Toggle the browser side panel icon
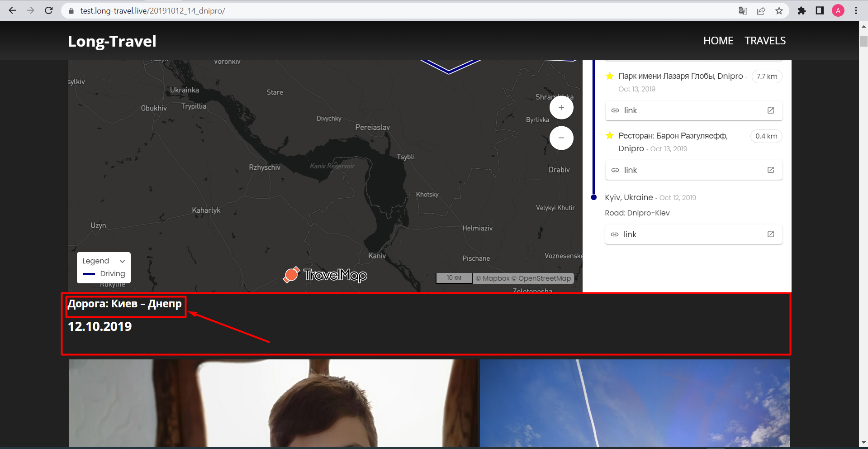 tap(820, 11)
